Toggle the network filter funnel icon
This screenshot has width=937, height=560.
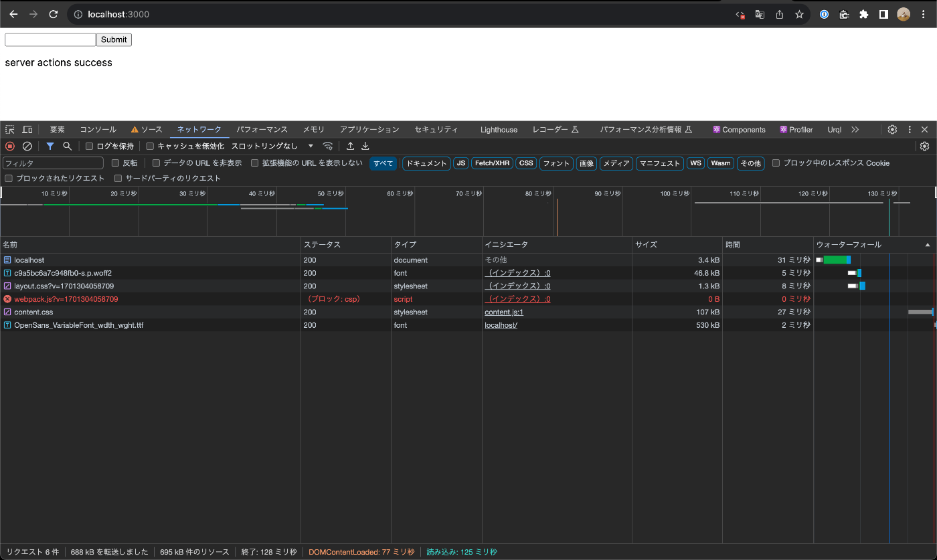pyautogui.click(x=50, y=146)
